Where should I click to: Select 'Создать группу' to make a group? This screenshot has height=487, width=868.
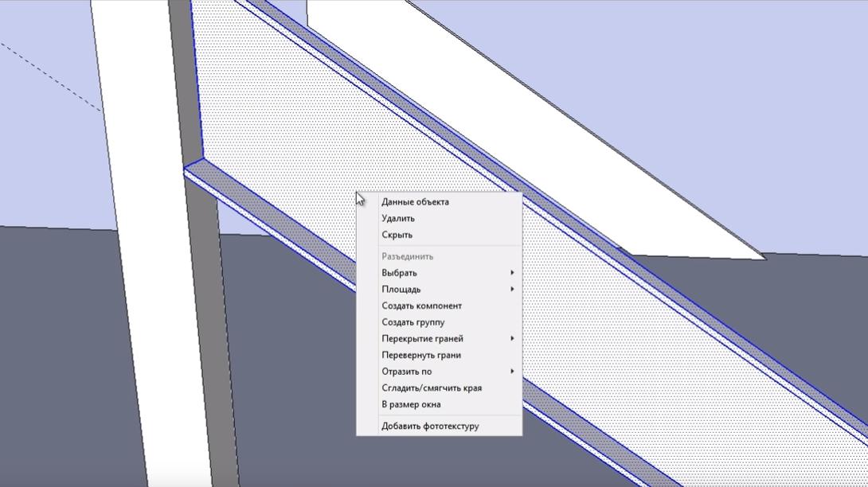point(412,322)
